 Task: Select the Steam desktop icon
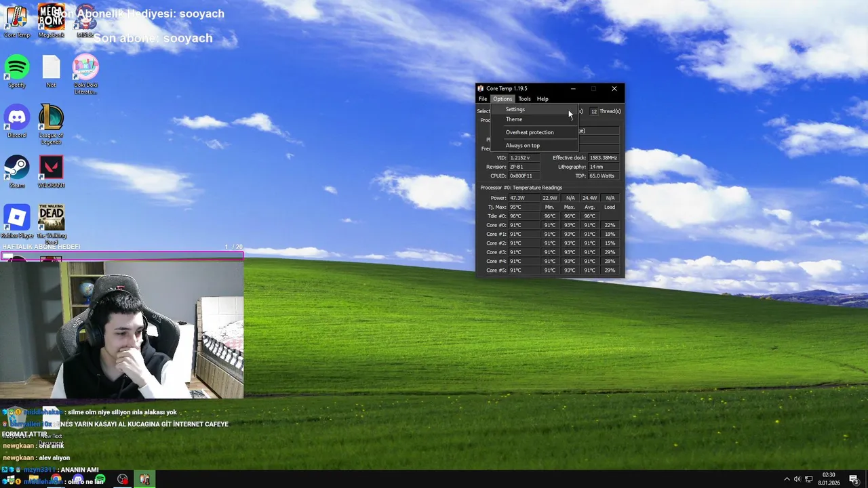(17, 171)
